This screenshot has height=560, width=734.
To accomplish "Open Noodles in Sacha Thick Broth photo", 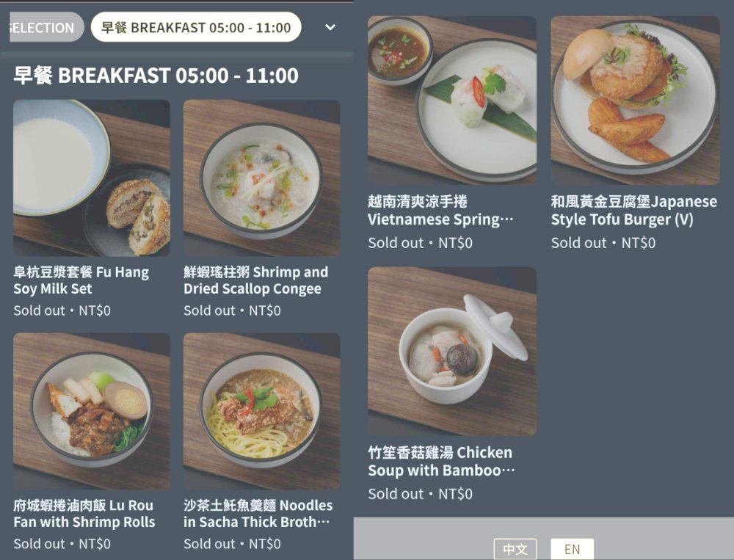I will pos(262,411).
